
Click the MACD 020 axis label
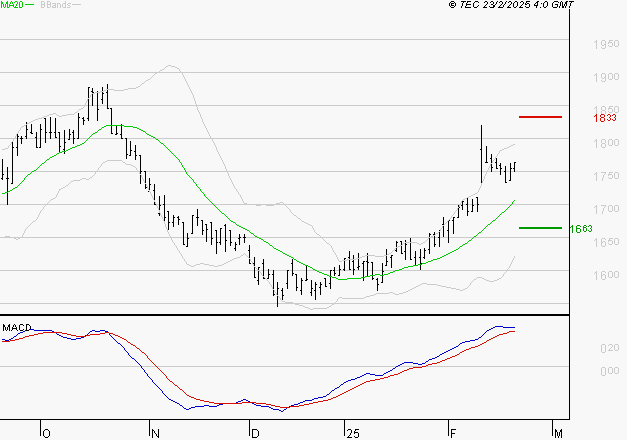[x=610, y=348]
